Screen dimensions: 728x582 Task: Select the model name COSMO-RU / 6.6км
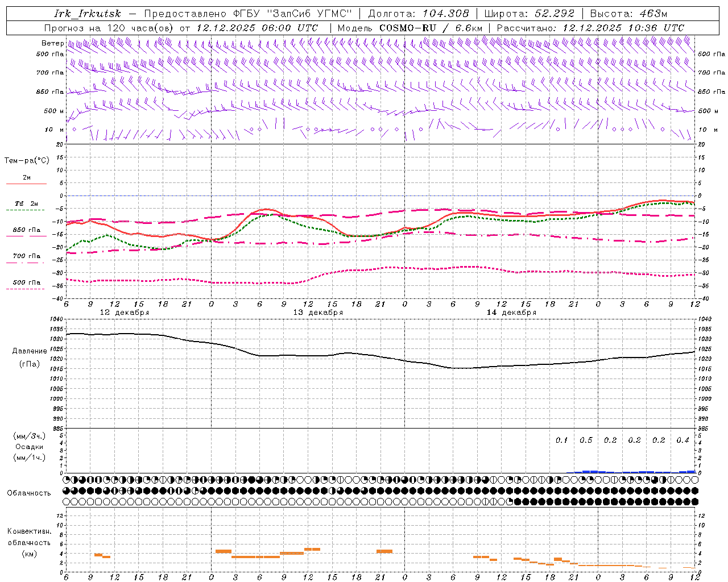pyautogui.click(x=431, y=27)
